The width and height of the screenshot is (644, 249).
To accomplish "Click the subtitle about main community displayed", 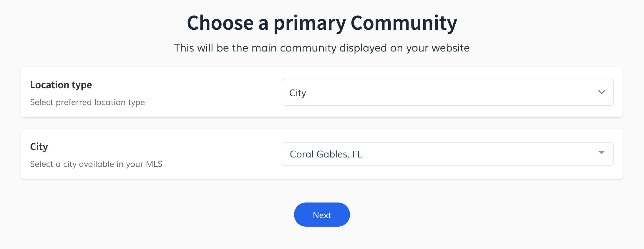I will click(322, 48).
